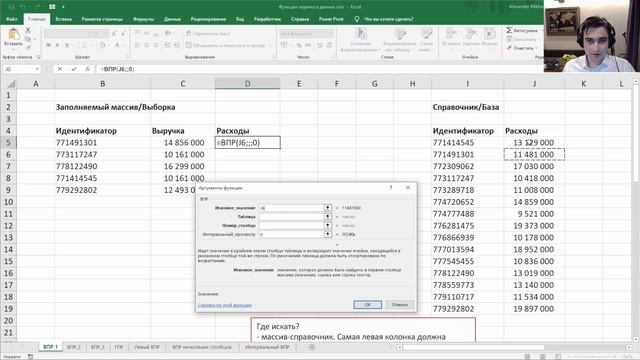Click the Вставить paste icon
The height and width of the screenshot is (360, 640).
(x=13, y=35)
